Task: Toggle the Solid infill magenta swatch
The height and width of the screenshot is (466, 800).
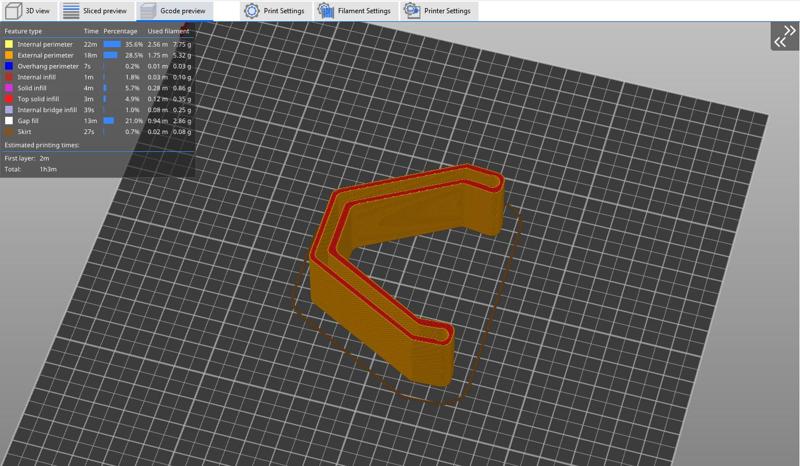Action: coord(9,88)
